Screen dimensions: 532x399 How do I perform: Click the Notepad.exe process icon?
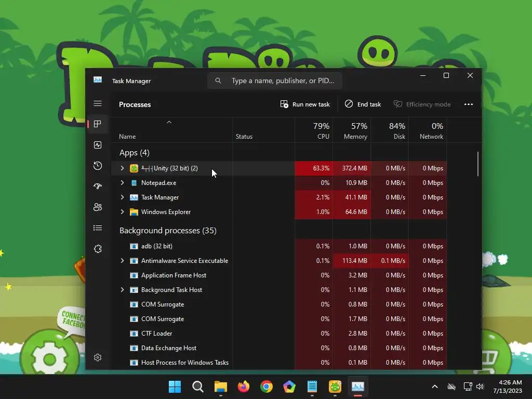pos(134,183)
